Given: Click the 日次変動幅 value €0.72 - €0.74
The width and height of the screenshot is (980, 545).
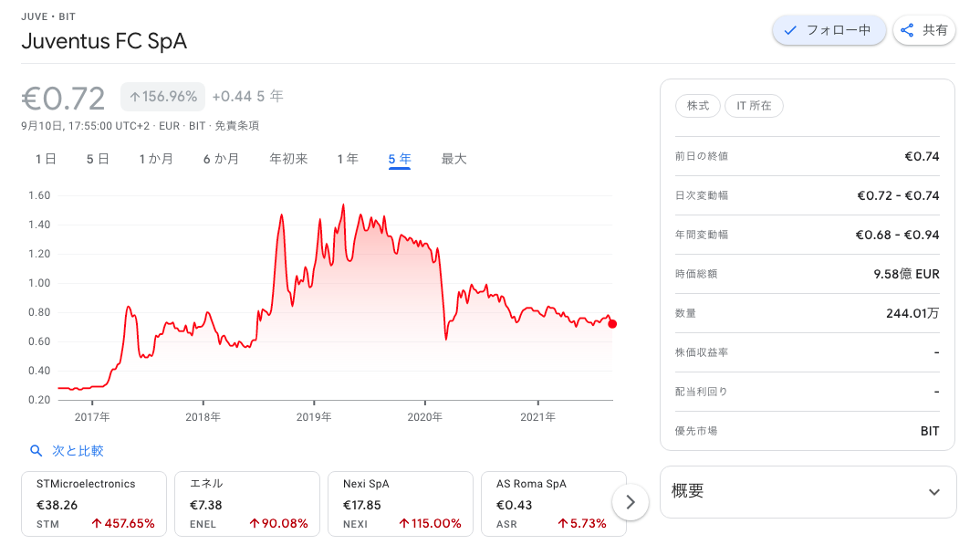Looking at the screenshot, I should (898, 195).
